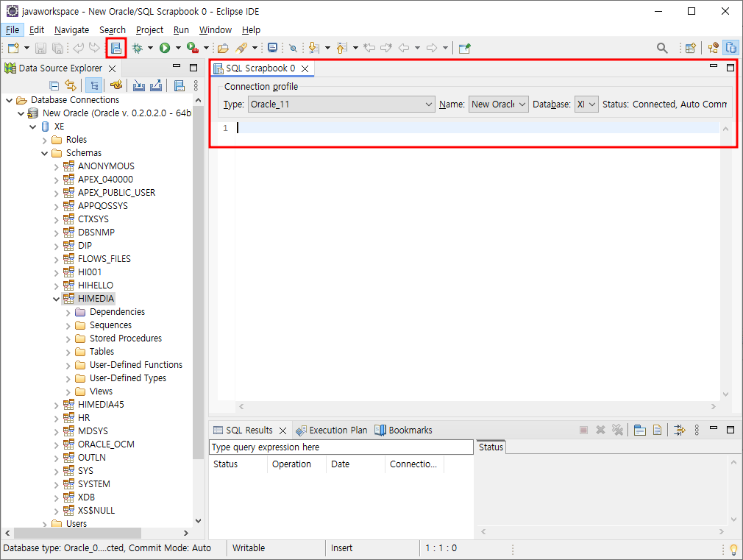This screenshot has width=743, height=560.
Task: Click the New wizard toolbar icon
Action: tap(13, 48)
